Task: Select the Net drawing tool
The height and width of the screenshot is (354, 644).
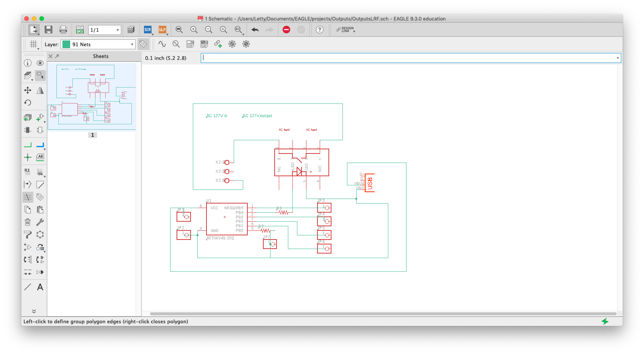Action: click(x=28, y=145)
